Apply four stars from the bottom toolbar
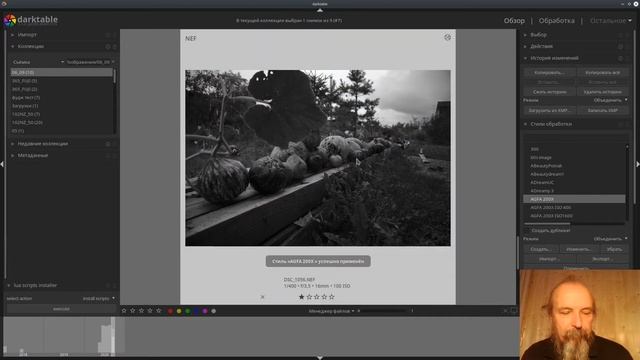The width and height of the screenshot is (640, 360). 150,311
